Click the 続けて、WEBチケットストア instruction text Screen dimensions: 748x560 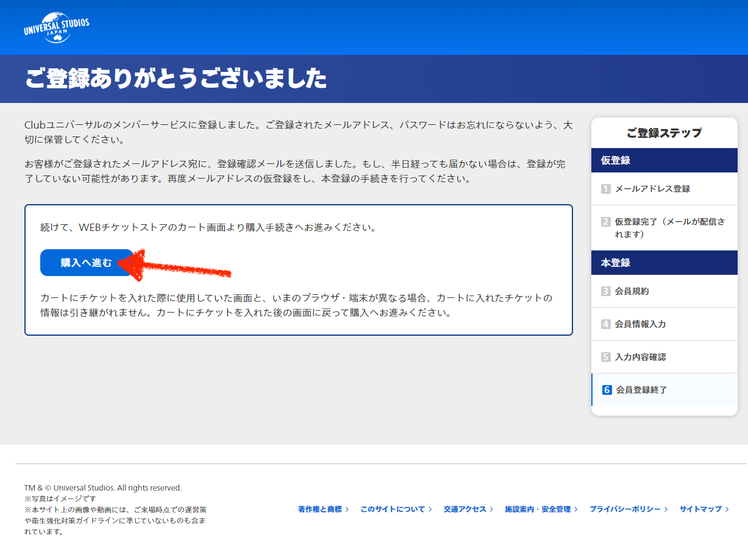[208, 227]
